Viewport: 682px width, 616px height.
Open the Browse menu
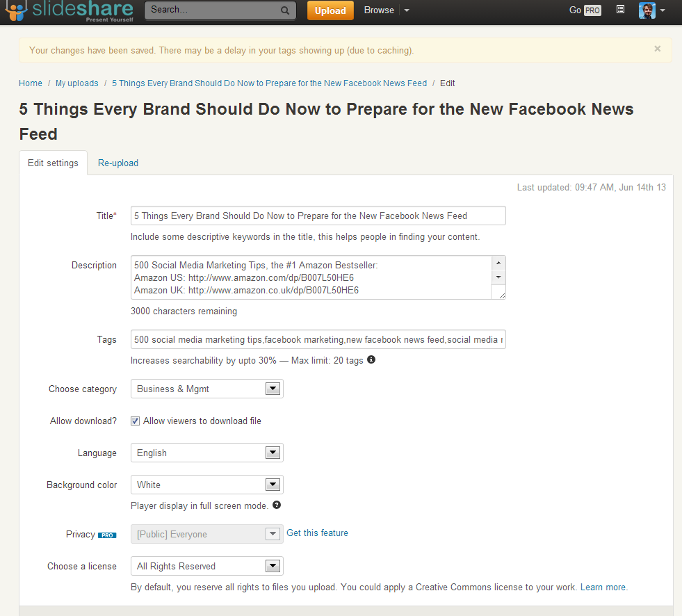coord(379,10)
